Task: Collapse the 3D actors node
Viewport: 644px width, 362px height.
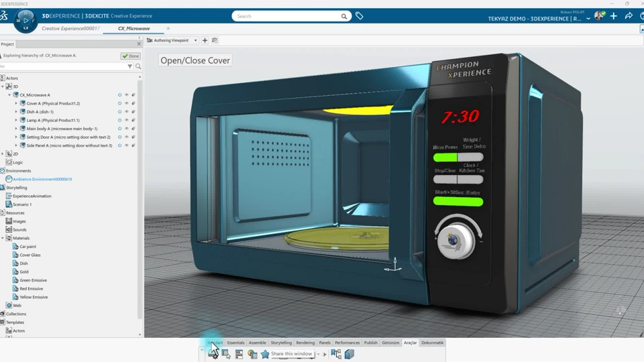Action: pos(3,86)
